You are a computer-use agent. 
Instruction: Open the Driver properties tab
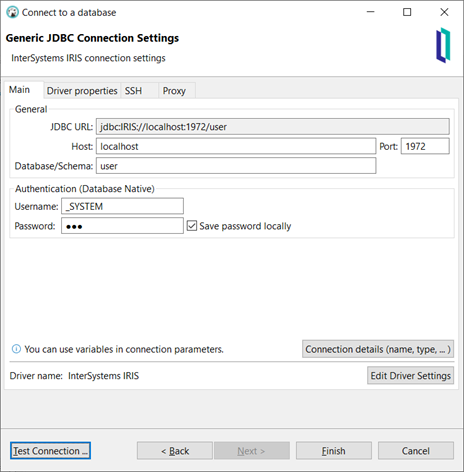[82, 91]
